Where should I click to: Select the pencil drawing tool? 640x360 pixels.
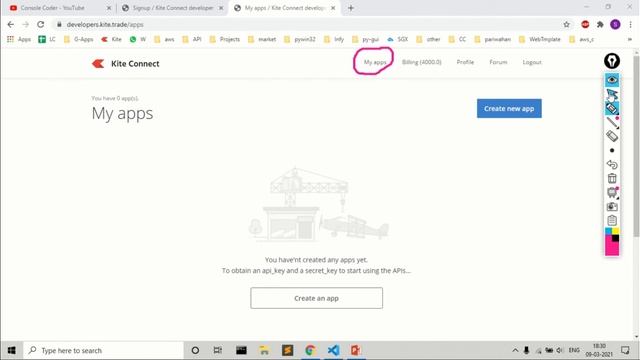point(612,122)
